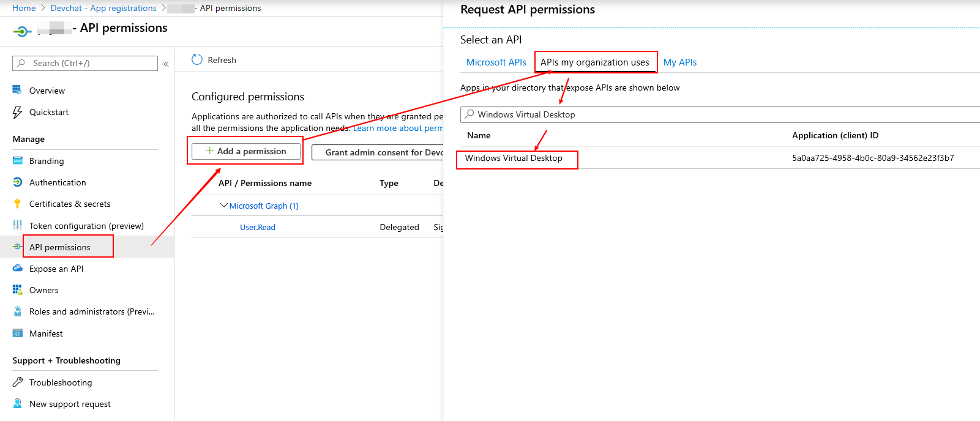Open the Authentication page

point(58,182)
